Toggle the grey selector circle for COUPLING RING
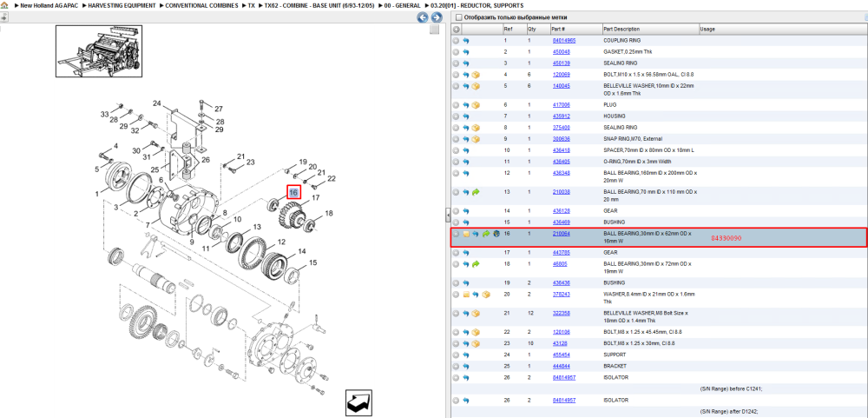The width and height of the screenshot is (868, 418). (x=457, y=41)
